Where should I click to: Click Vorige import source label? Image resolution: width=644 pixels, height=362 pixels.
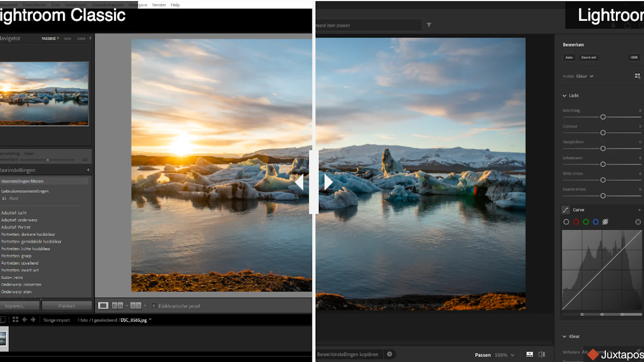coord(56,320)
